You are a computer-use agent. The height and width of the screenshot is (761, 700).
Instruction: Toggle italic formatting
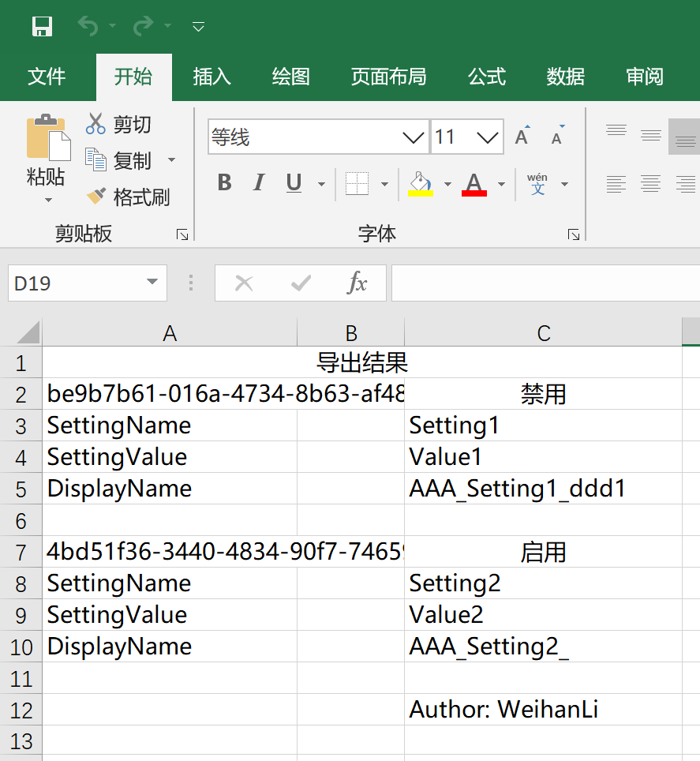(258, 182)
